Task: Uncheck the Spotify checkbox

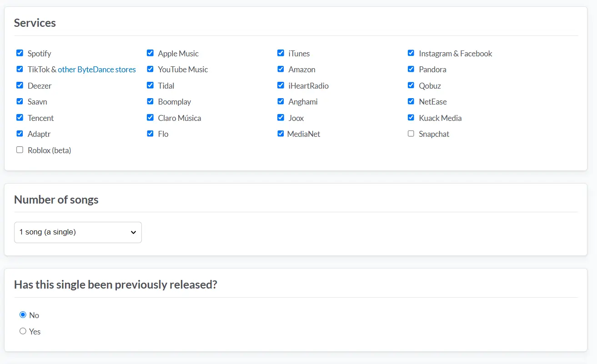Action: click(20, 53)
